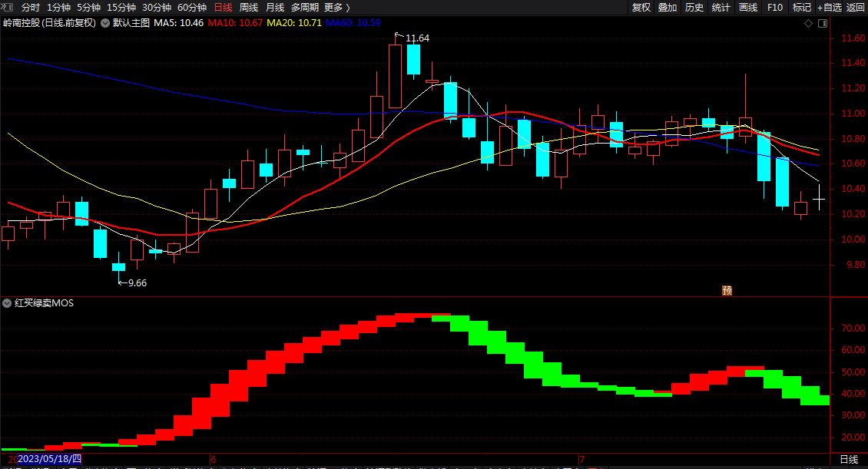868x469 pixels.
Task: Add stock via +自选 button
Action: 830,7
